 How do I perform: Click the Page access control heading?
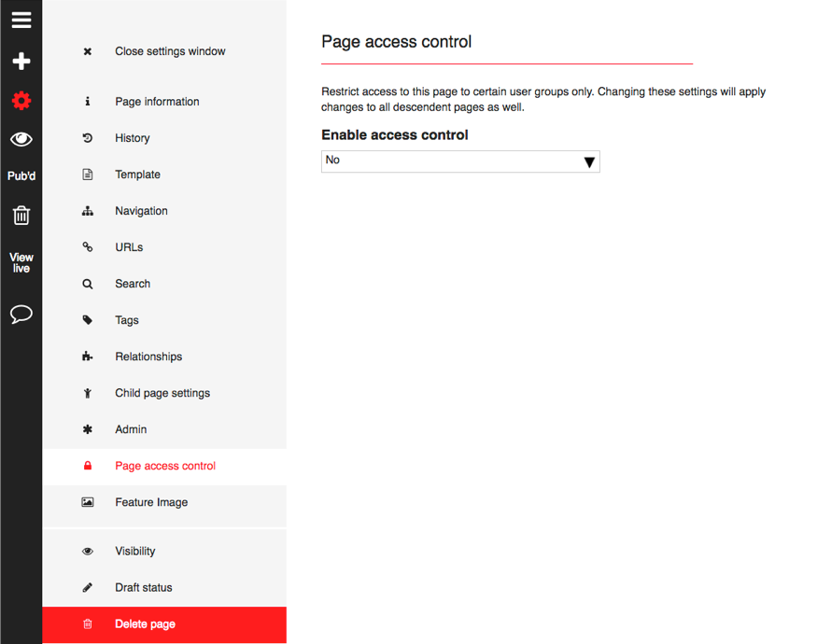click(397, 42)
